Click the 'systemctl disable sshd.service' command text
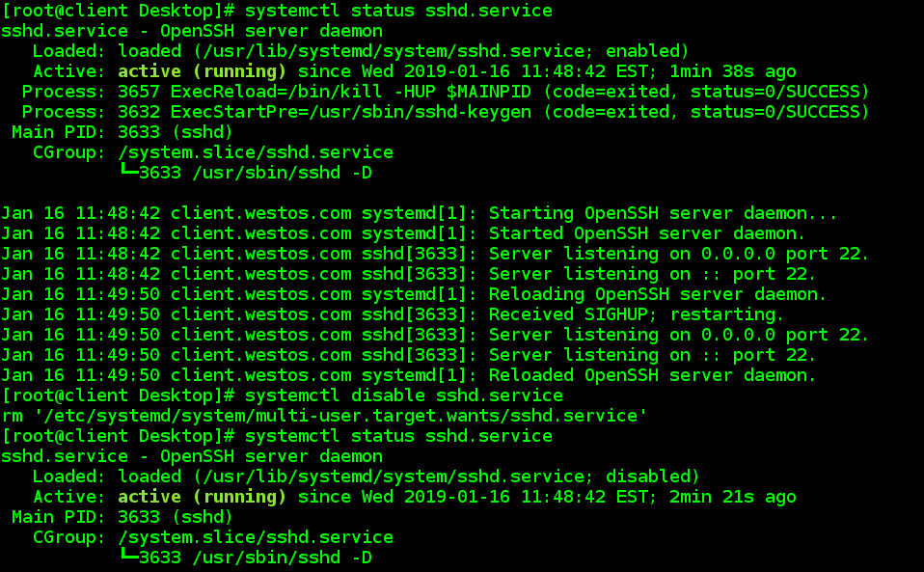 (404, 395)
